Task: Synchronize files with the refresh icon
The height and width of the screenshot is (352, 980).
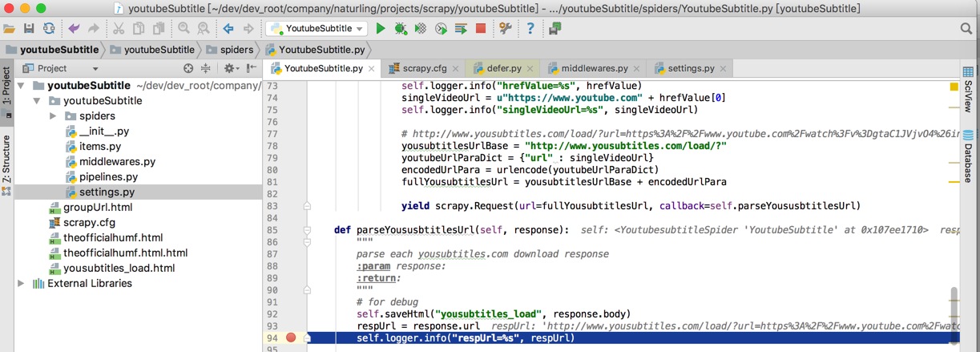Action: point(49,29)
